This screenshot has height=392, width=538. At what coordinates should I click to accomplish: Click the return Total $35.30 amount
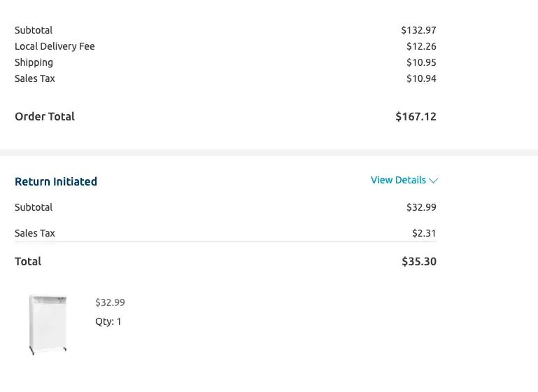(418, 261)
